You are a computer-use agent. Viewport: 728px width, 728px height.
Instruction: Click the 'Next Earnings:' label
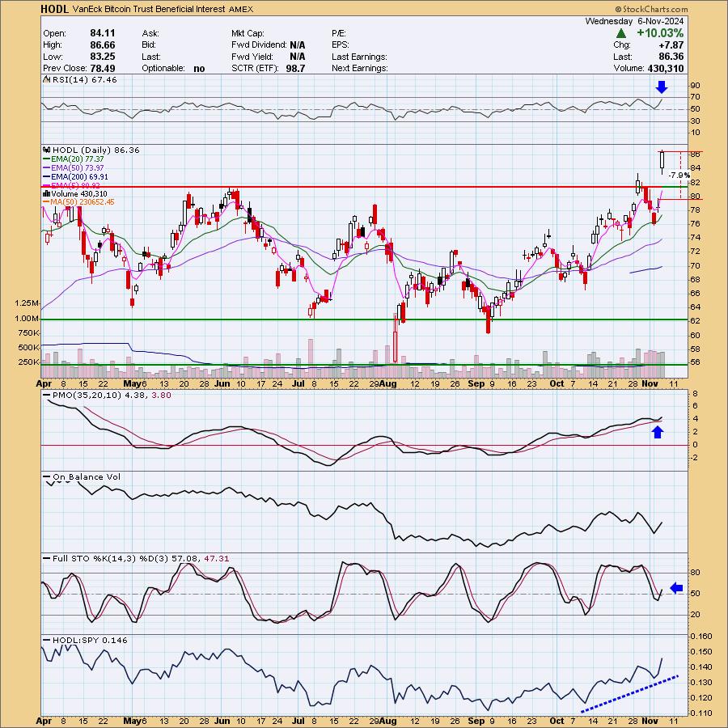pyautogui.click(x=360, y=68)
